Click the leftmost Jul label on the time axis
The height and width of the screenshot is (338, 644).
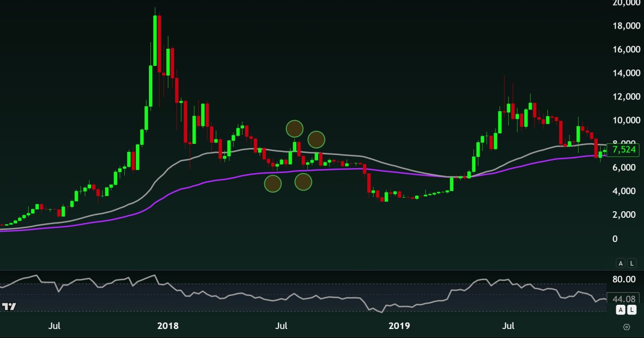(x=54, y=326)
